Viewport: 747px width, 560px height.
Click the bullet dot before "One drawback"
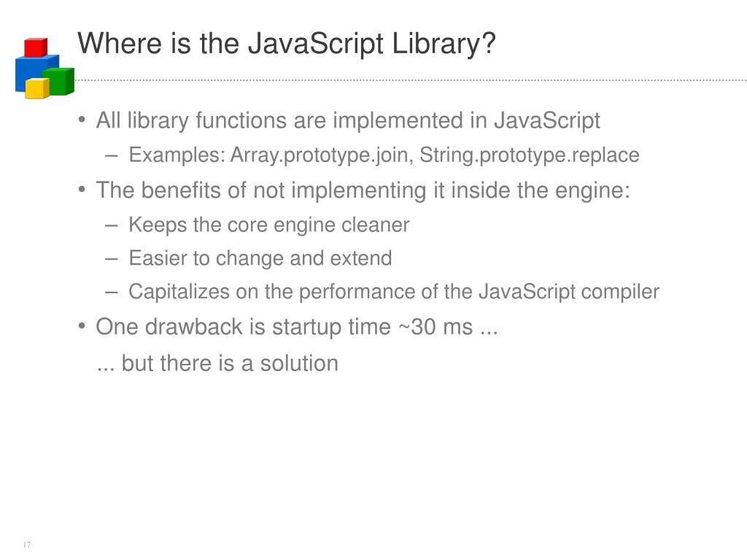tap(82, 325)
